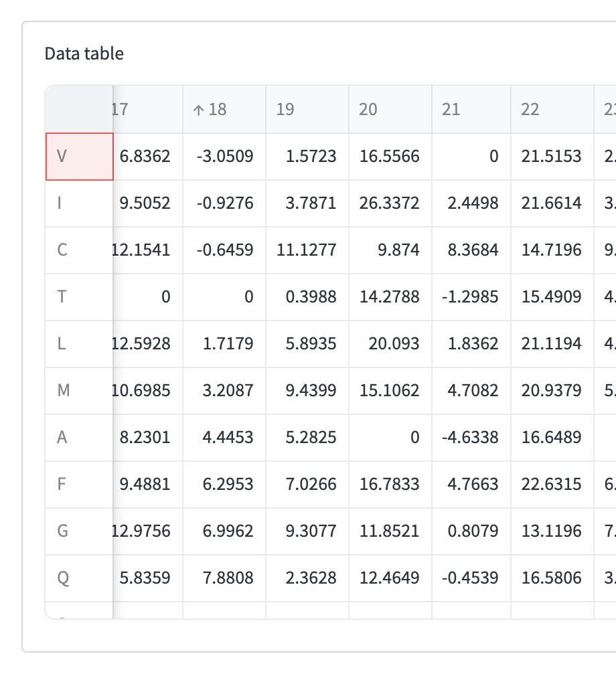Select the highlighted row label V

click(79, 157)
